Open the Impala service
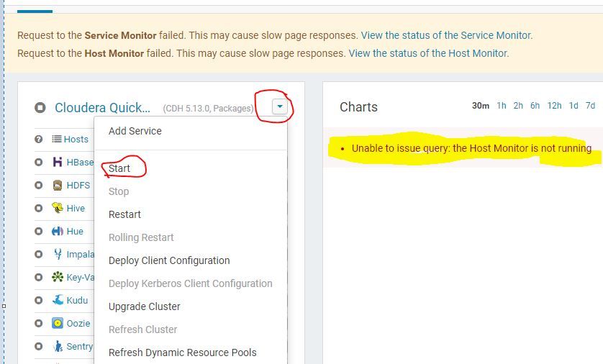The image size is (603, 364). [x=80, y=255]
